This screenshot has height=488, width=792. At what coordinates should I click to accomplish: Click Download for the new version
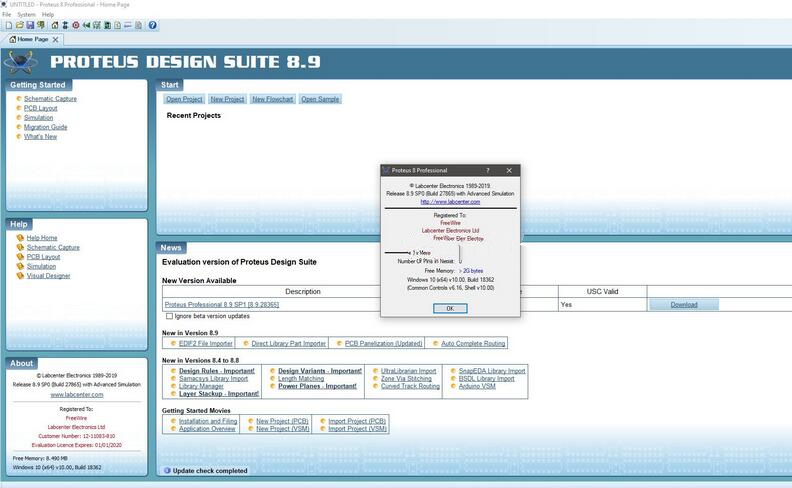coord(684,305)
